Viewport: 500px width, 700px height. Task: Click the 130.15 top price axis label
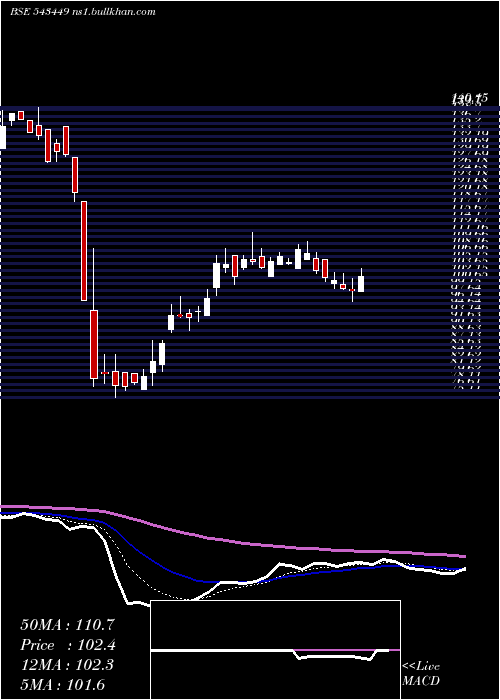coord(468,98)
